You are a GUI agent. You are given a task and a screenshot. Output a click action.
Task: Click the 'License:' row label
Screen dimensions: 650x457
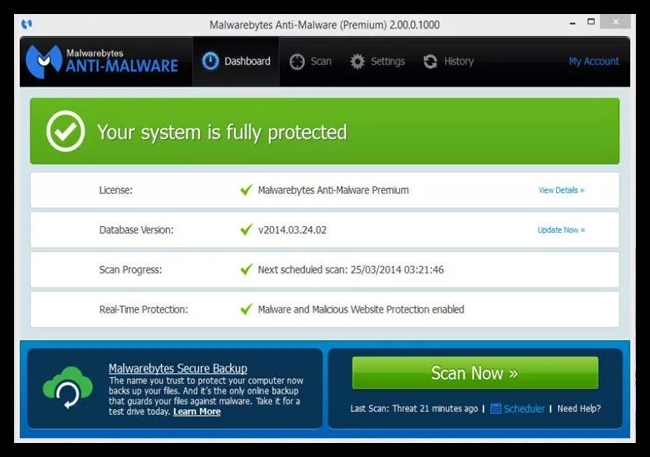point(116,190)
